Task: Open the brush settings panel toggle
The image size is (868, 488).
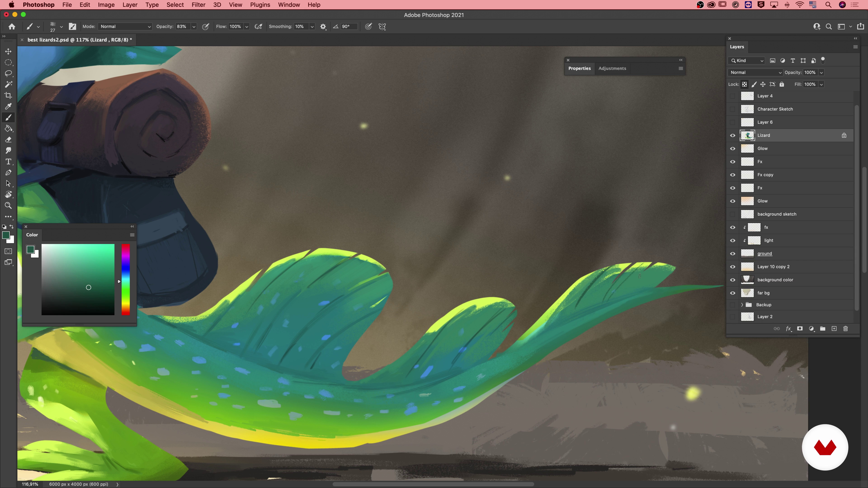Action: [72, 27]
